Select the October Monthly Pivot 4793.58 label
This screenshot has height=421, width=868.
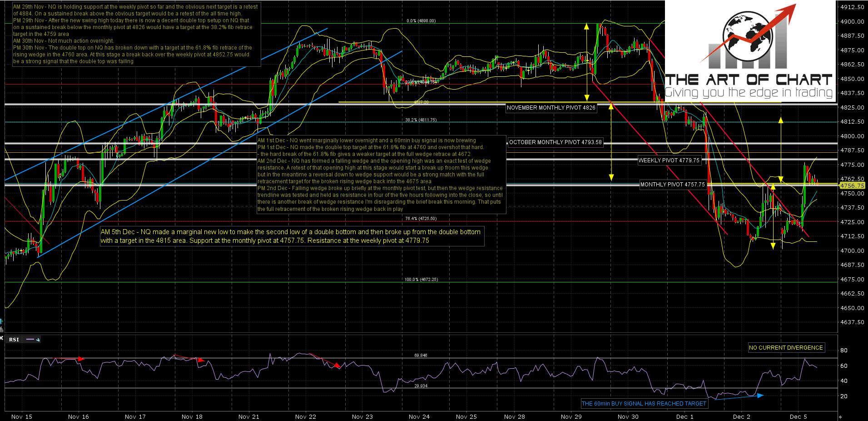(x=555, y=142)
